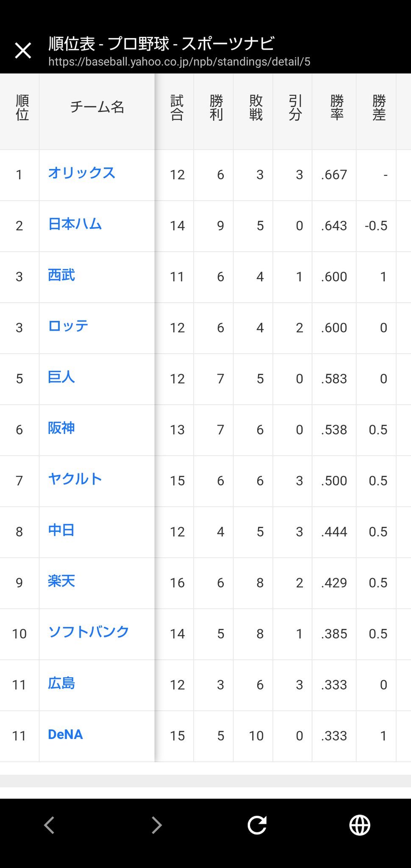Open the 日本ハム team link
Image resolution: width=411 pixels, height=868 pixels.
[x=75, y=224]
